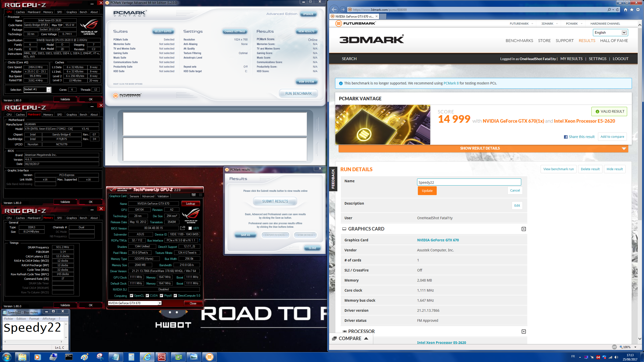
Task: Click the Lookup button in GPU-Z
Action: (x=190, y=203)
